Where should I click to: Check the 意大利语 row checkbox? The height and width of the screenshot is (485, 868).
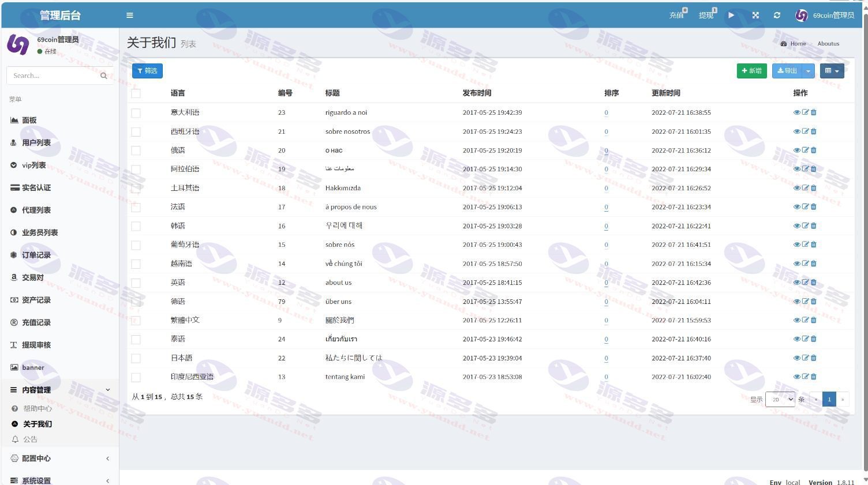tap(136, 113)
